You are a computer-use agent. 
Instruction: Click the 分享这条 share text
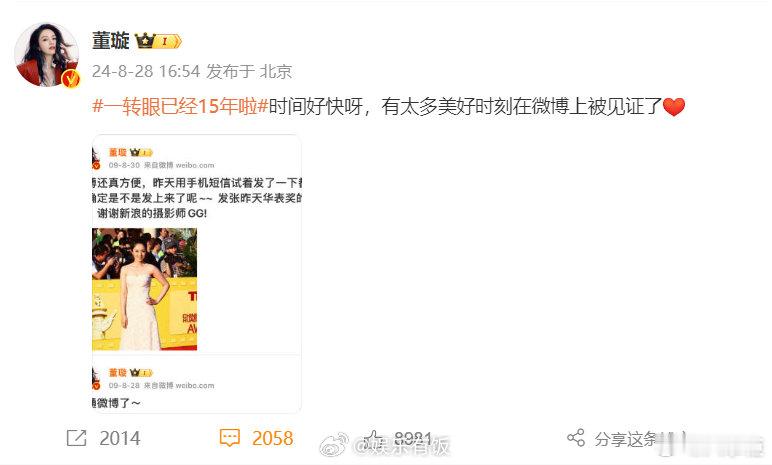625,438
